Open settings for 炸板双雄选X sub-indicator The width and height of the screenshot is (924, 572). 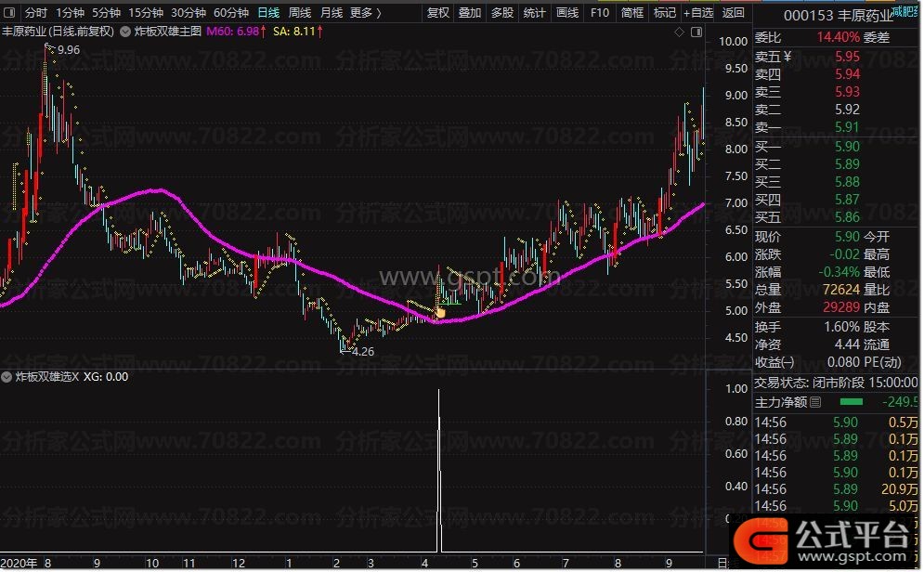coord(7,377)
